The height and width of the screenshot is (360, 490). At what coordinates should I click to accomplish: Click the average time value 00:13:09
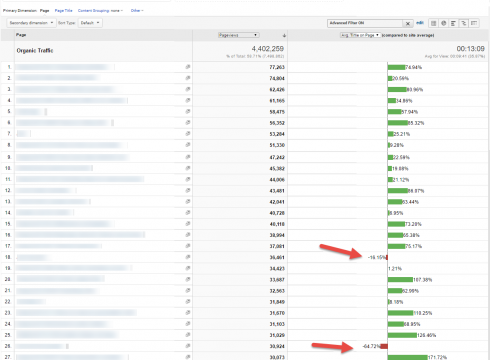pos(470,49)
